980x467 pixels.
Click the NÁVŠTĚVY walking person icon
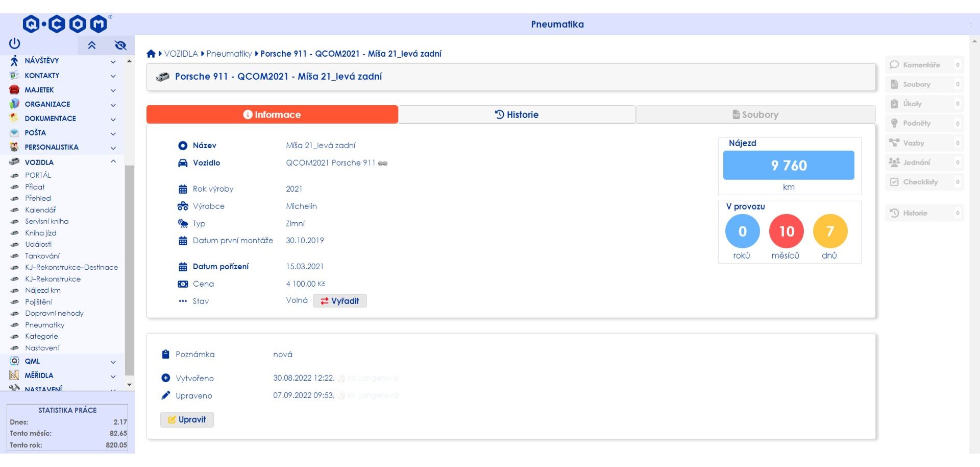coord(14,61)
